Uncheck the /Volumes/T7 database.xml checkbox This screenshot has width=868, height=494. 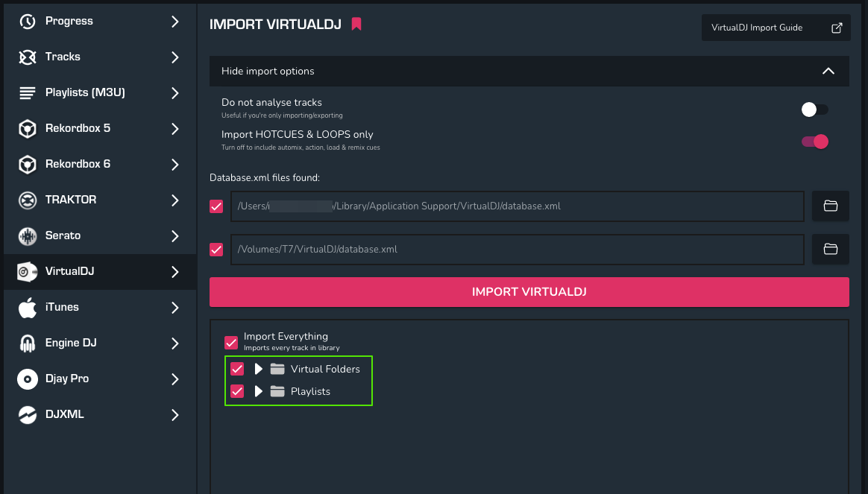pyautogui.click(x=216, y=250)
